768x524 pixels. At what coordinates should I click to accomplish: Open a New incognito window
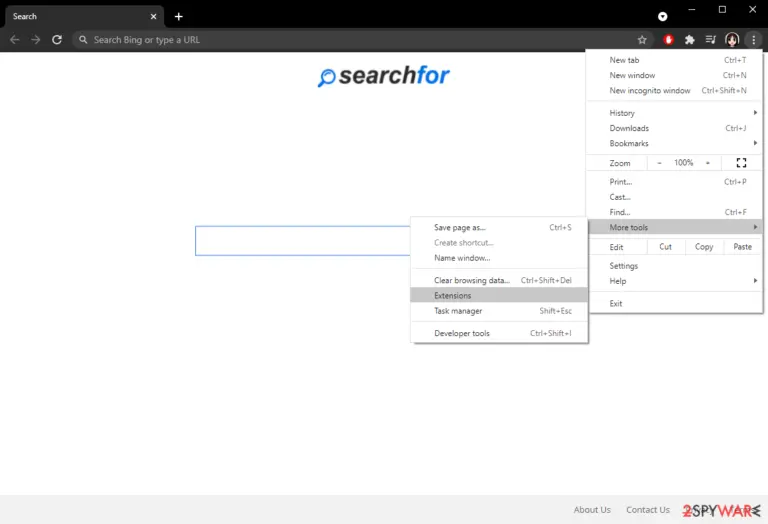click(675, 90)
